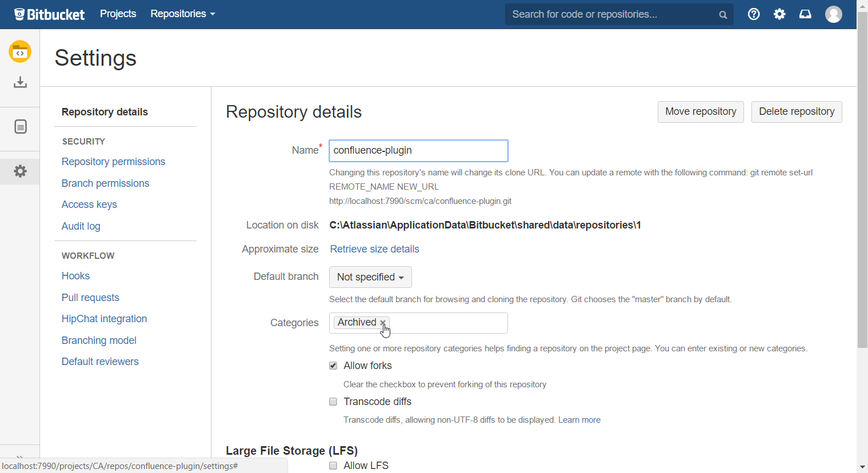Viewport: 868px width, 473px height.
Task: Open the help question mark icon
Action: [753, 14]
